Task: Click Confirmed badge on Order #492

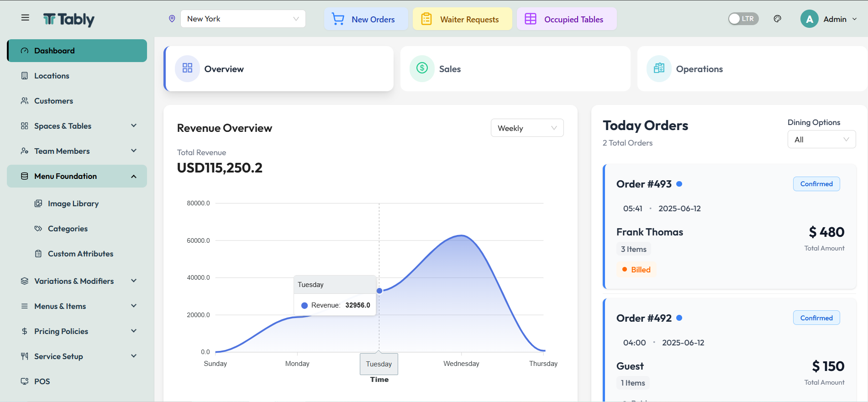Action: pos(816,318)
